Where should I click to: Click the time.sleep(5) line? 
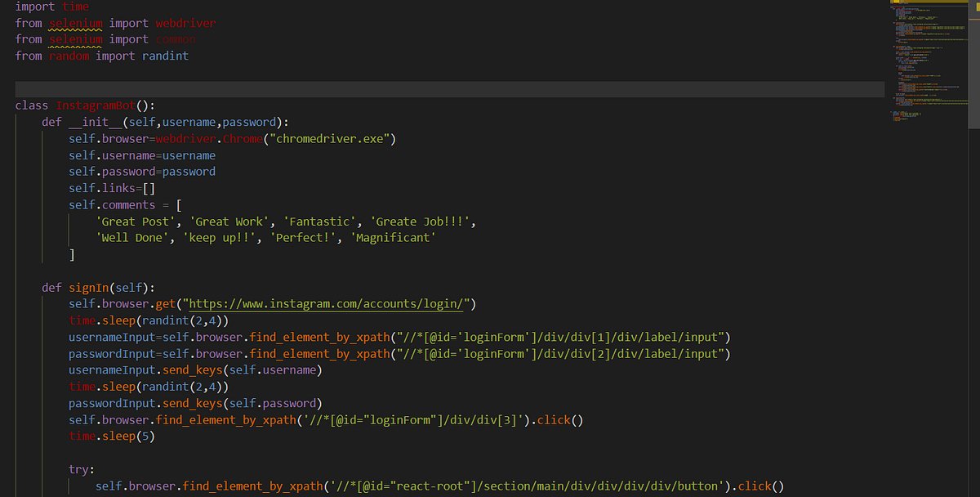tap(112, 437)
